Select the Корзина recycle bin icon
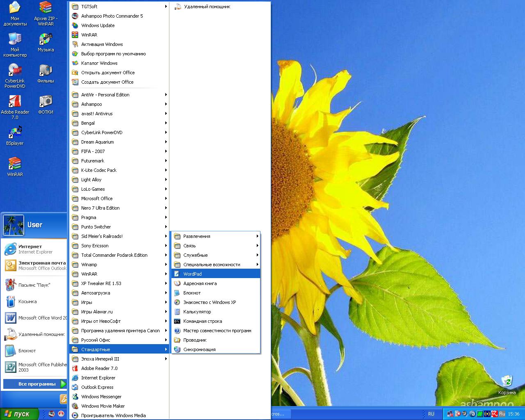525x420 pixels. 507,385
